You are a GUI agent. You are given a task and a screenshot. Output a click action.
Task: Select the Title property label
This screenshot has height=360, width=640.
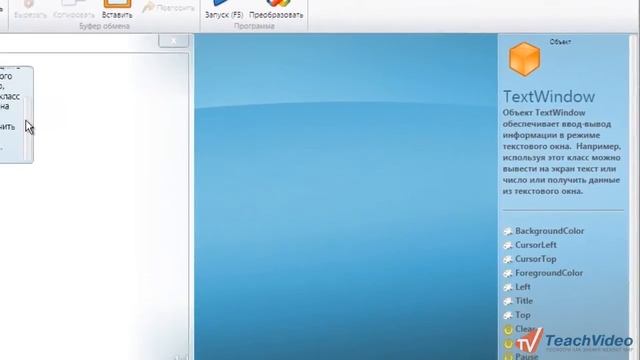click(x=524, y=301)
